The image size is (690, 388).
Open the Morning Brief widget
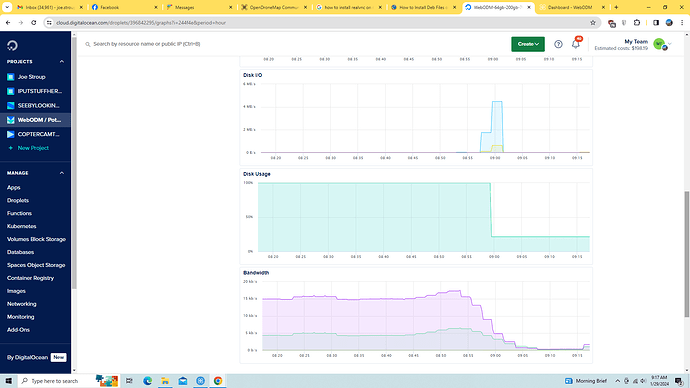[586, 381]
